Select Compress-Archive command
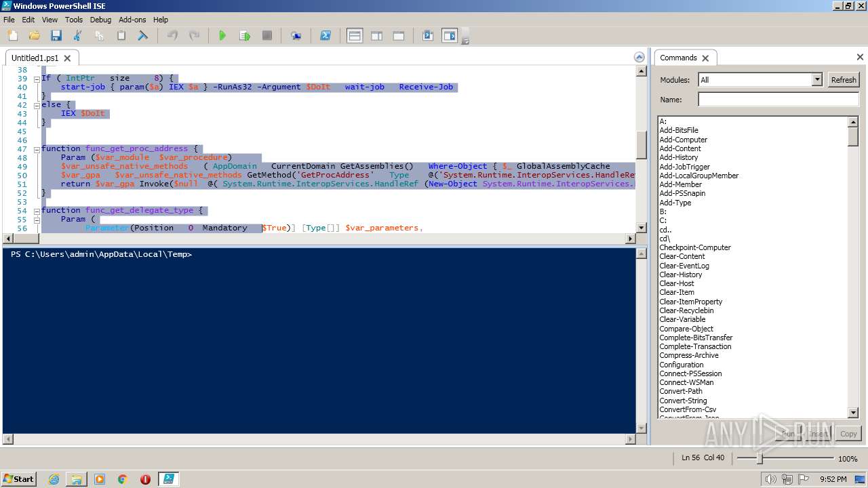The height and width of the screenshot is (488, 868). pyautogui.click(x=689, y=355)
